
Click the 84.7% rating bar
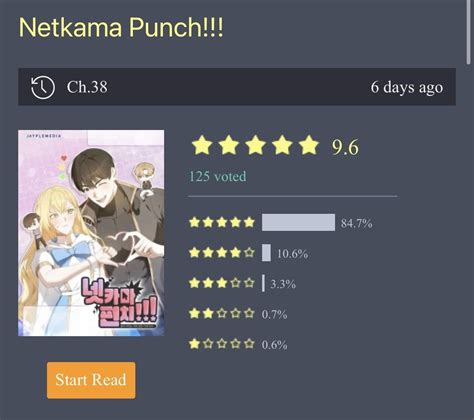[x=298, y=222]
